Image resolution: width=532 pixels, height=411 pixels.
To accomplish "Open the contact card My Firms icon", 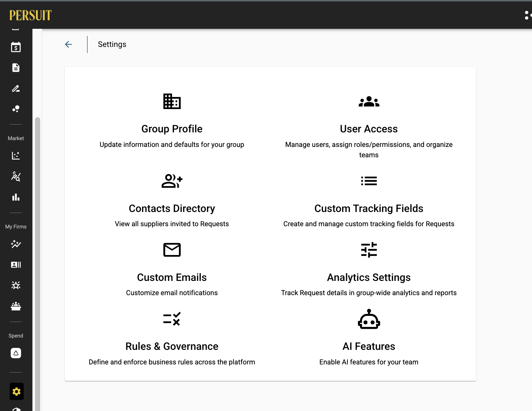I will [16, 265].
